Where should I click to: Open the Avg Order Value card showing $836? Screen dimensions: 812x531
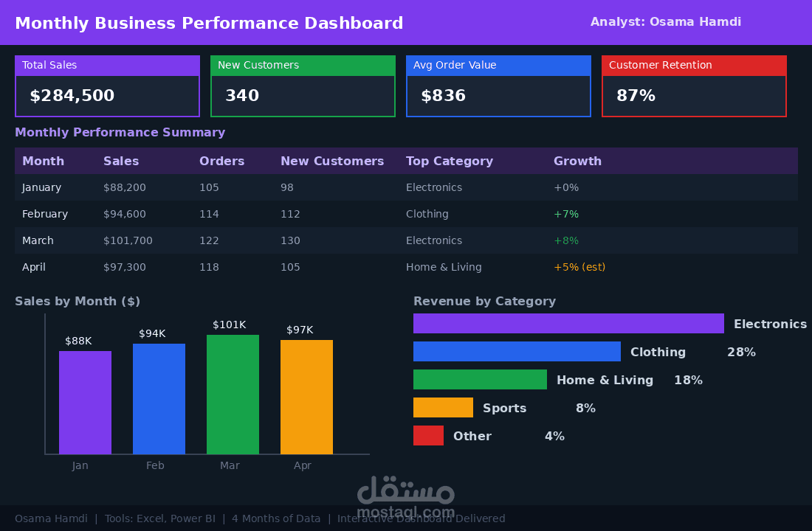coord(499,86)
